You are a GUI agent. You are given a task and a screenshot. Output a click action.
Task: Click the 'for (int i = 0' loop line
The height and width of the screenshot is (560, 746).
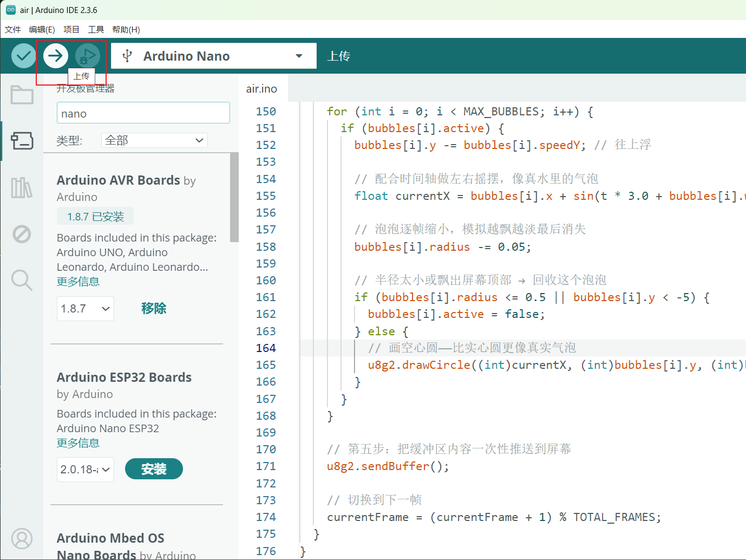[460, 112]
